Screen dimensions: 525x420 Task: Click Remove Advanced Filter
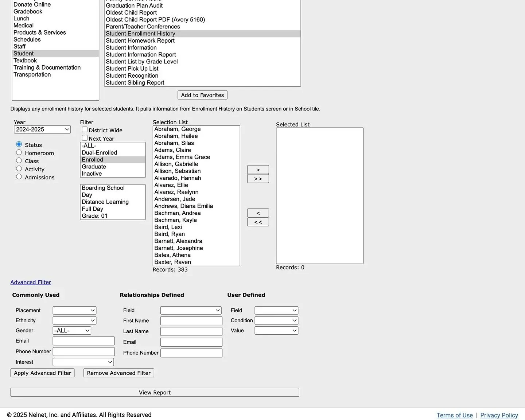click(118, 373)
